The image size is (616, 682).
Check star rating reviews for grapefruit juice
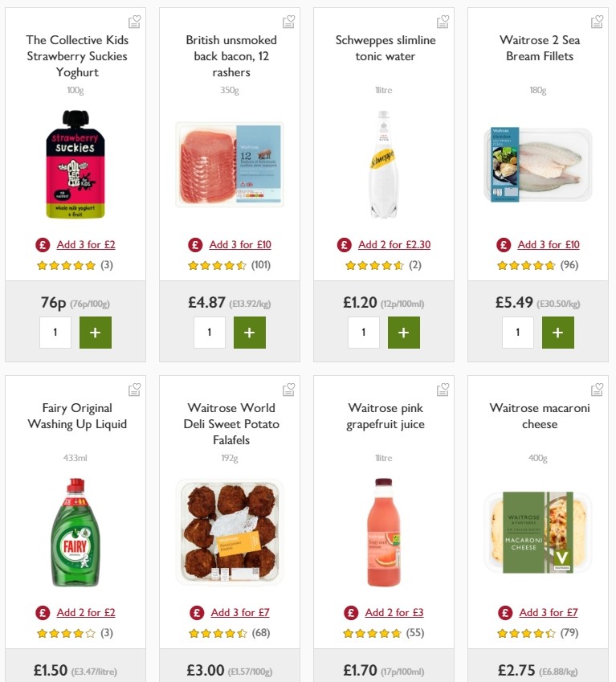[372, 631]
